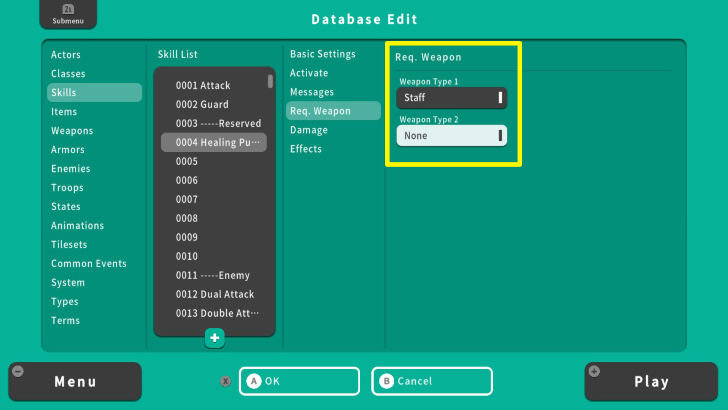Click the Cancel button
728x410 pixels.
click(x=432, y=381)
